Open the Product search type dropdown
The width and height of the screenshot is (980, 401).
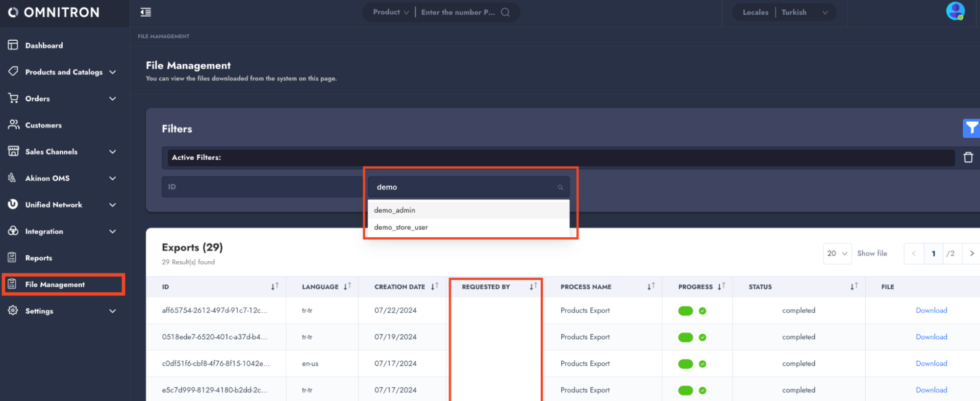390,12
